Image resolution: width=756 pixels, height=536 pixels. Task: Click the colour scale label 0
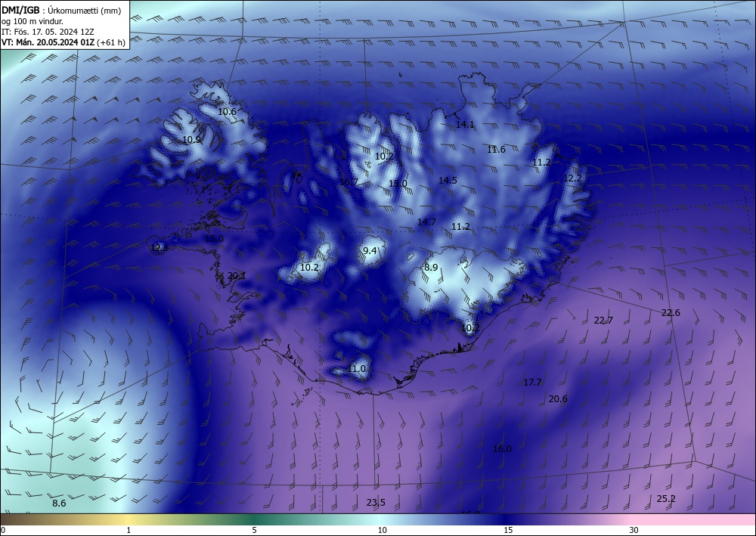(3, 530)
